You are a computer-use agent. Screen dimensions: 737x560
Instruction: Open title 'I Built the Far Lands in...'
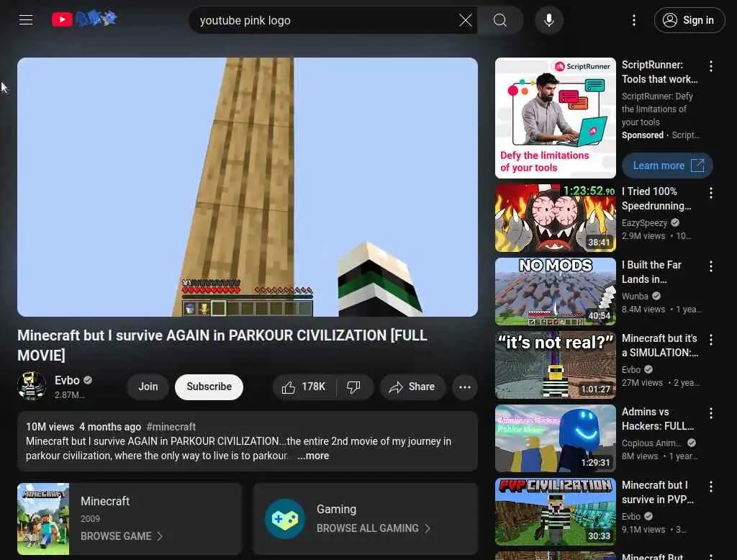pyautogui.click(x=651, y=272)
